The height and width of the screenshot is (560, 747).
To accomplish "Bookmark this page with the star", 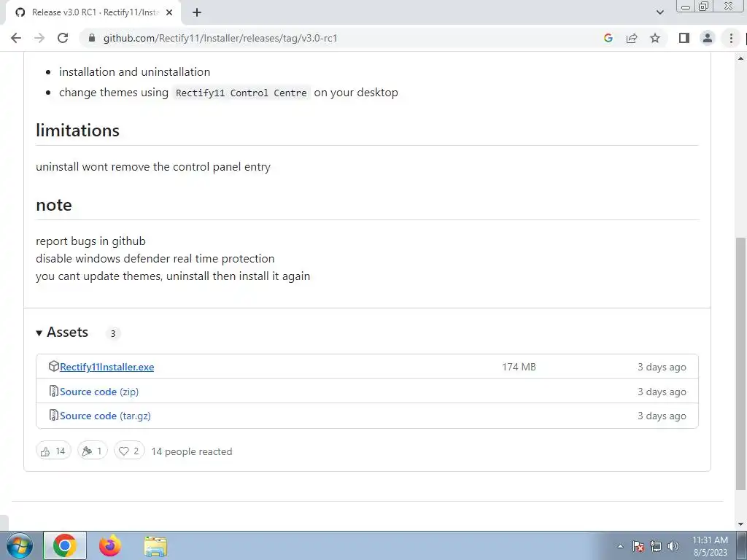I will [x=655, y=38].
